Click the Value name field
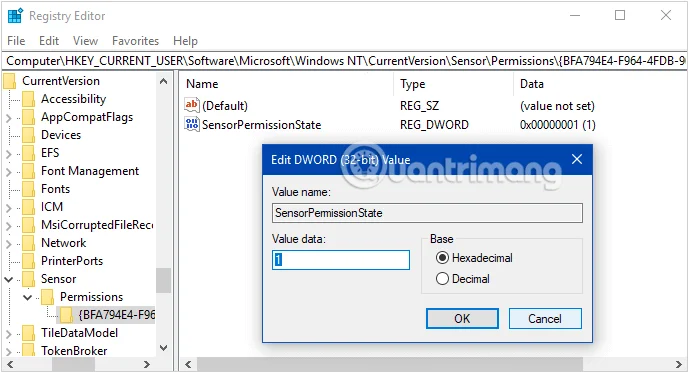 coord(427,213)
